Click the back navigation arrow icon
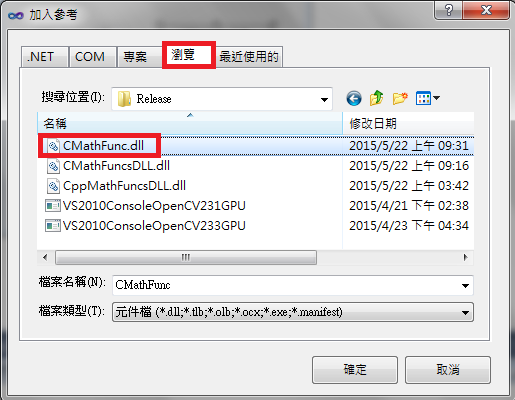The image size is (515, 400). pos(354,98)
